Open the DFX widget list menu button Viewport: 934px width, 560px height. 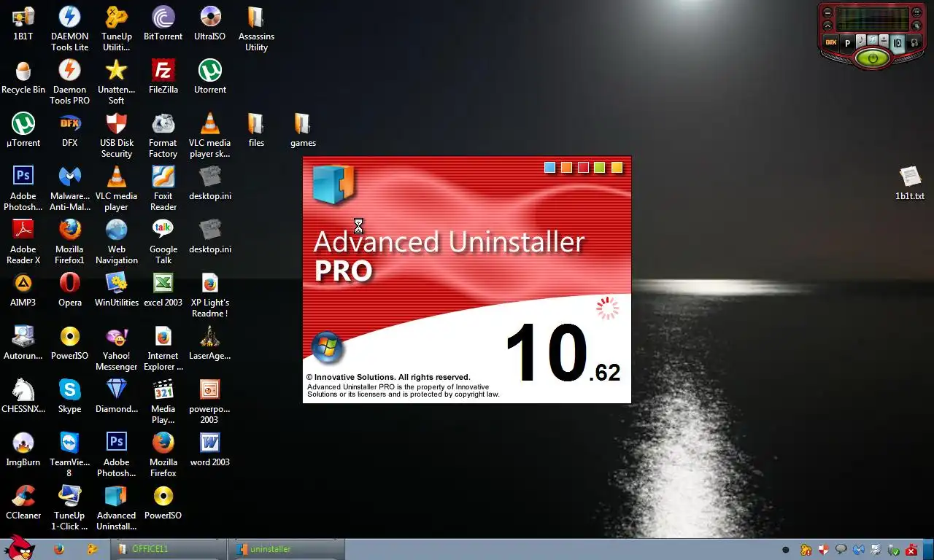click(916, 12)
